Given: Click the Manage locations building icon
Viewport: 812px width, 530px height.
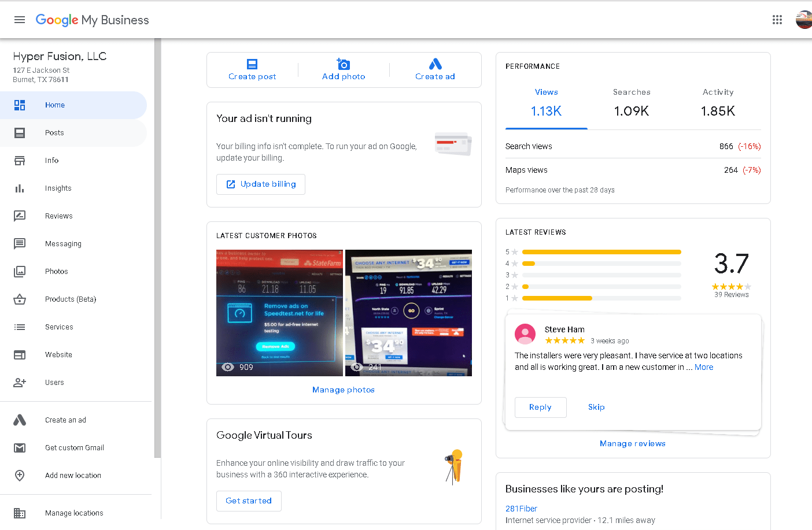Looking at the screenshot, I should pyautogui.click(x=20, y=513).
